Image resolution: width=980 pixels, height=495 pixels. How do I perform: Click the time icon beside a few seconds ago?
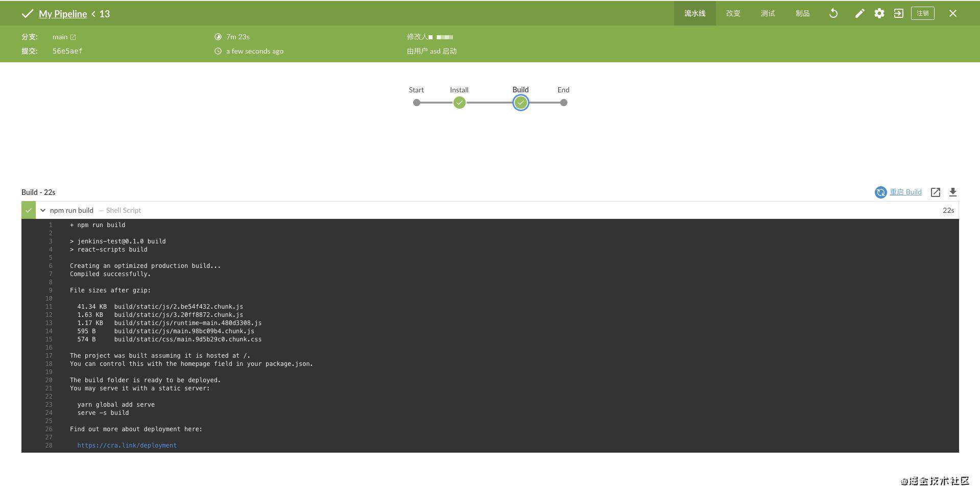pos(218,51)
